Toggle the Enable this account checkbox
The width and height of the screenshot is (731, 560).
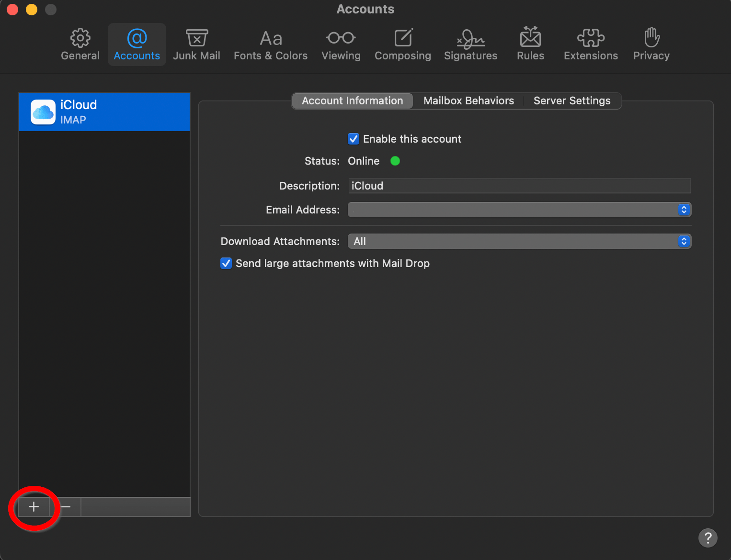(354, 139)
